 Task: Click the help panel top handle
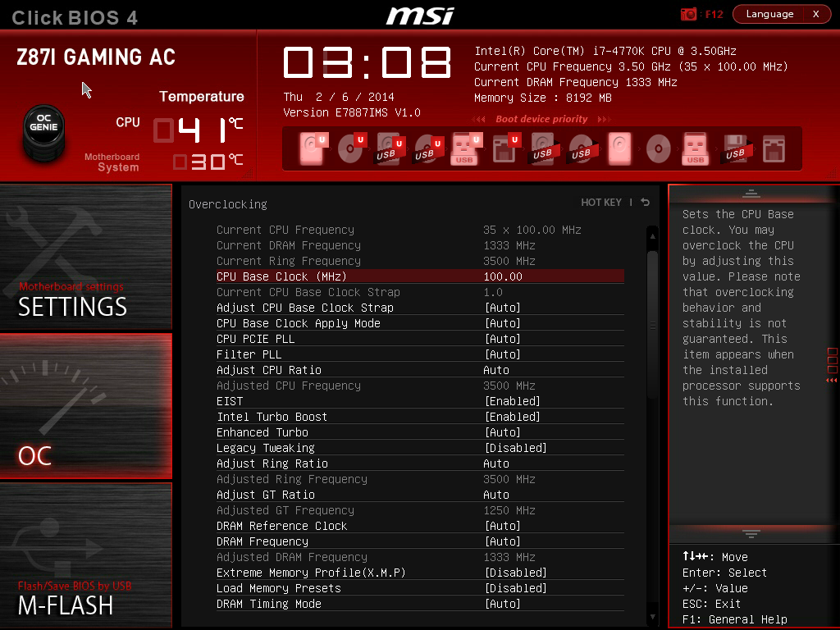tap(751, 194)
